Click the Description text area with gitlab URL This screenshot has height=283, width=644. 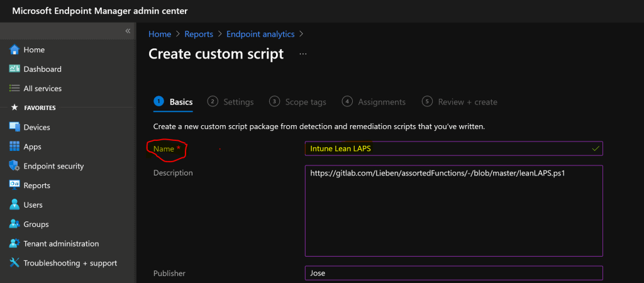pos(454,211)
